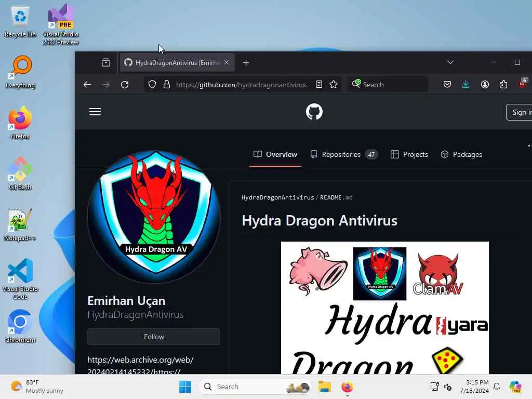Open the clock showing 3:15 PM
The width and height of the screenshot is (532, 399).
pyautogui.click(x=474, y=387)
